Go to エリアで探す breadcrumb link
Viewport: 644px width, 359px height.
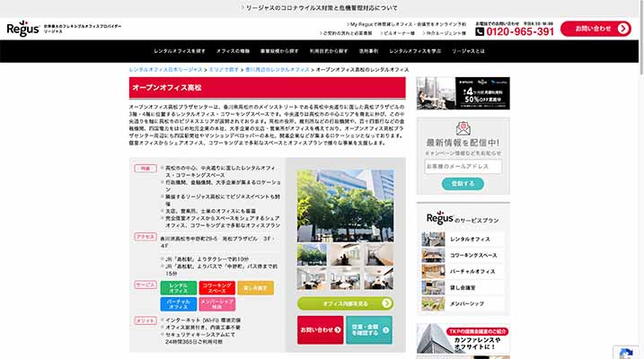tap(224, 70)
